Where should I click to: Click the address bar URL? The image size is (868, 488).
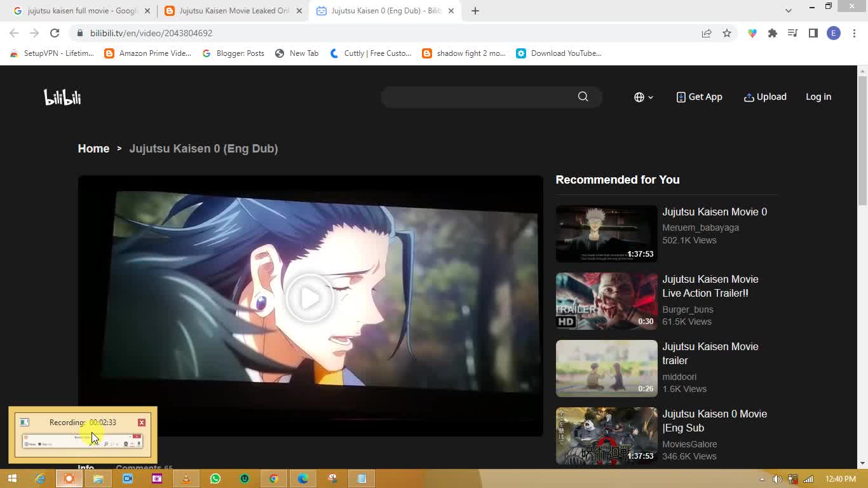click(x=151, y=33)
